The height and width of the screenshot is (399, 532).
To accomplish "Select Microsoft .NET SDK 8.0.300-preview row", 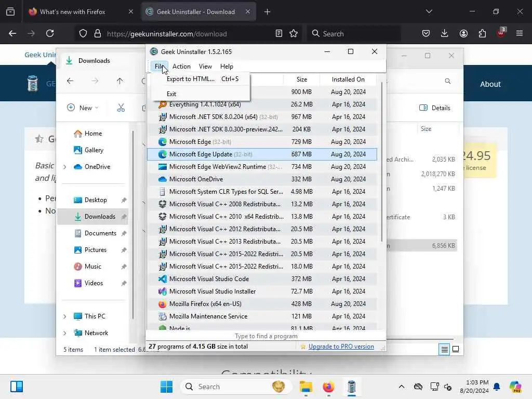I will coord(262,129).
